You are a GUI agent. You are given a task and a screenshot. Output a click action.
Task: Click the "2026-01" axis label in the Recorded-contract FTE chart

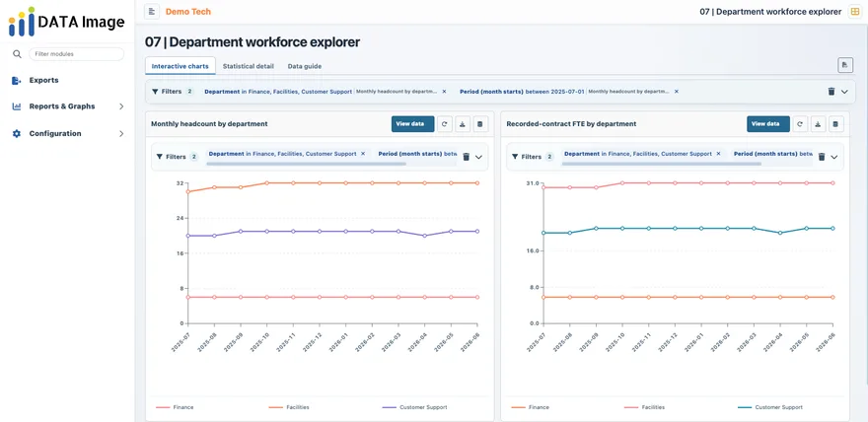click(x=693, y=342)
